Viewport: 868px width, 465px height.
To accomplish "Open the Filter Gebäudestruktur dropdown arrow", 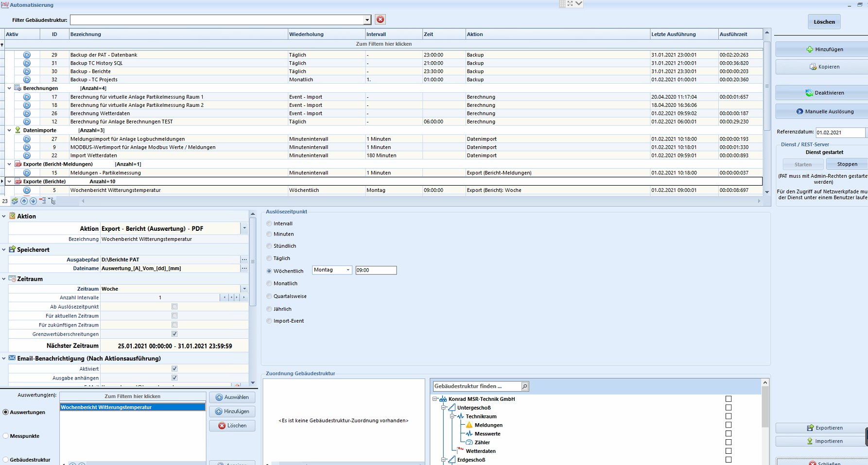I will (x=367, y=20).
